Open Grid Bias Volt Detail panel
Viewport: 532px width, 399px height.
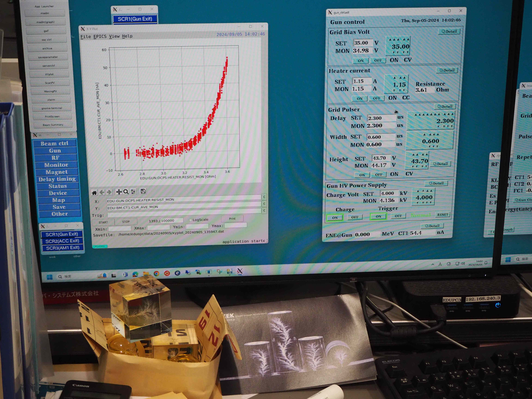(449, 32)
